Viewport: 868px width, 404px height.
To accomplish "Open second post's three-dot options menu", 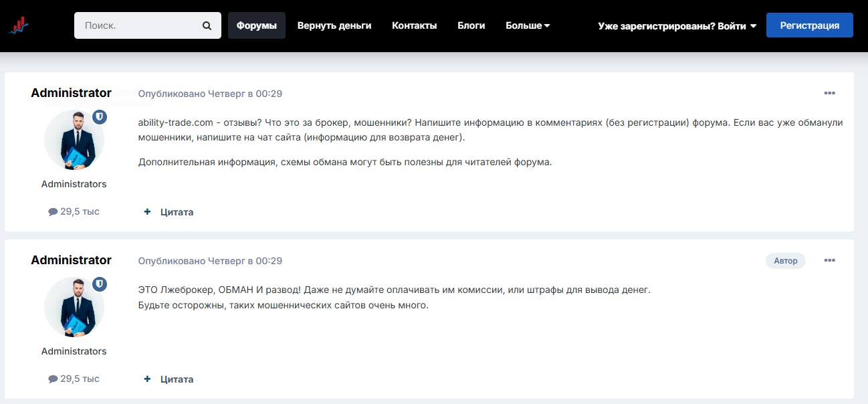I will pyautogui.click(x=829, y=260).
